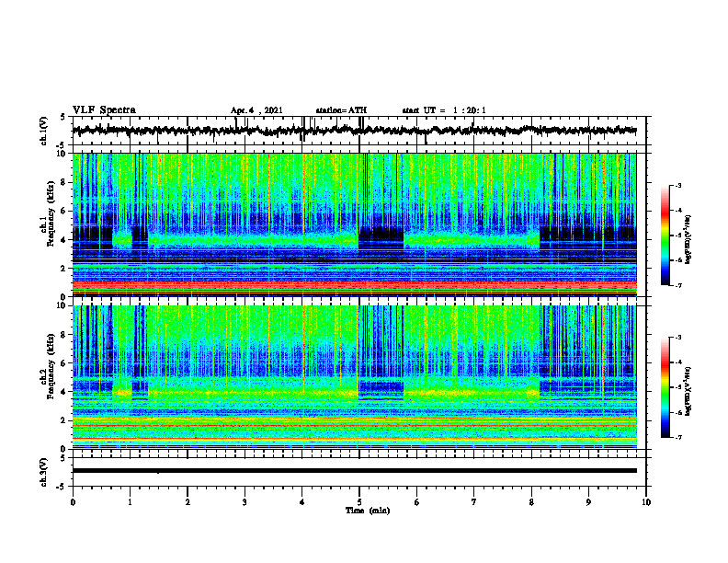Screen dimensions: 728x563
Task: Click x-axis tick label "8" on the time axis
Action: (531, 502)
